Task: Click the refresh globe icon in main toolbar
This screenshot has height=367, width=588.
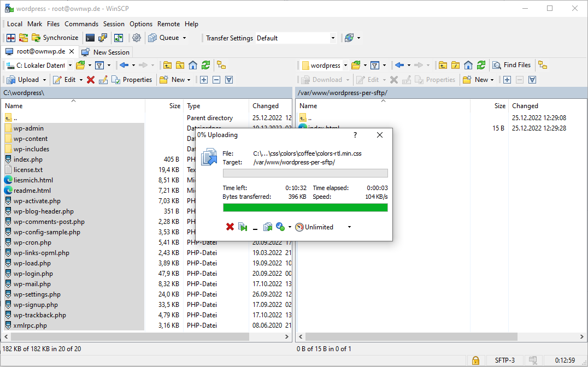Action: (x=349, y=38)
